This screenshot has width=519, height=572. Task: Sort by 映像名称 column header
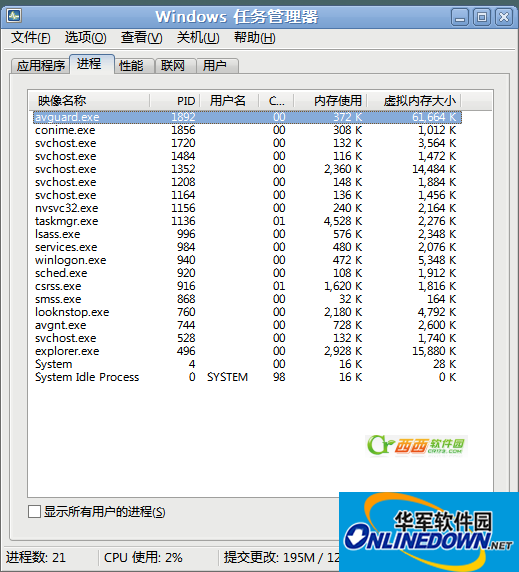click(89, 101)
